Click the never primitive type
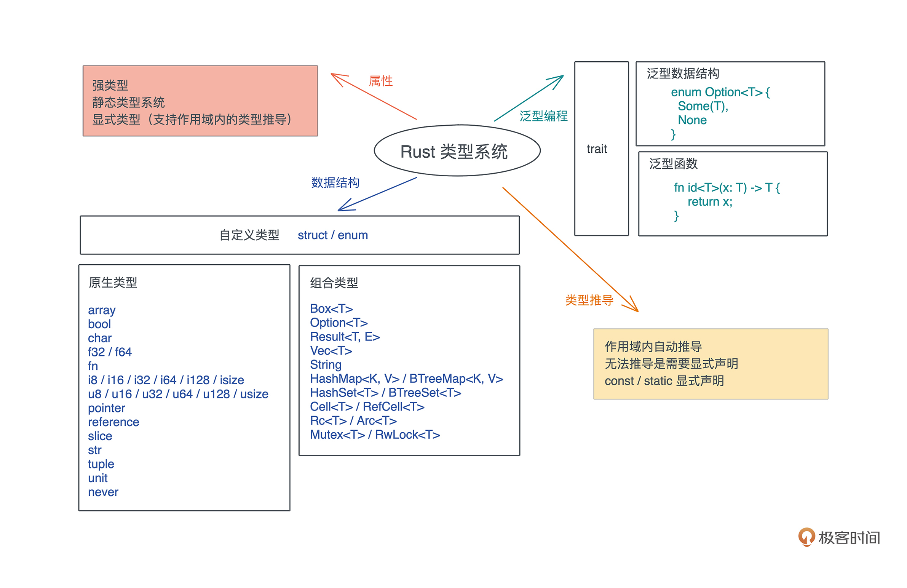The image size is (907, 588). tap(103, 492)
